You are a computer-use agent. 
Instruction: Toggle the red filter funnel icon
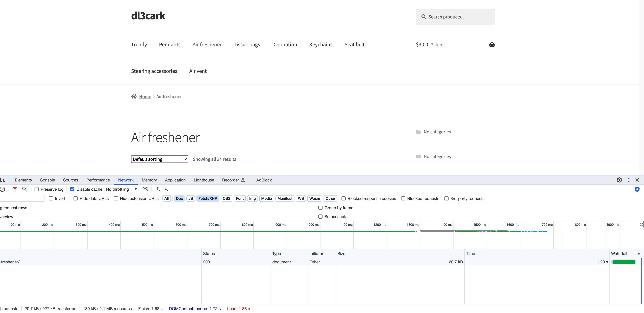pos(15,189)
